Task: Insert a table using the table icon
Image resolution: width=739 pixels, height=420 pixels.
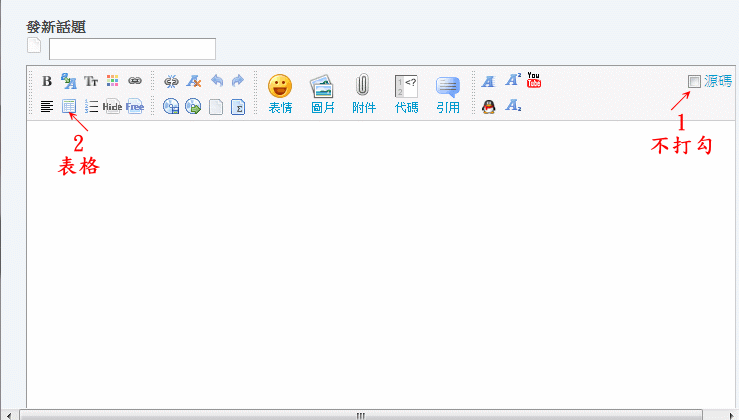Action: [69, 106]
